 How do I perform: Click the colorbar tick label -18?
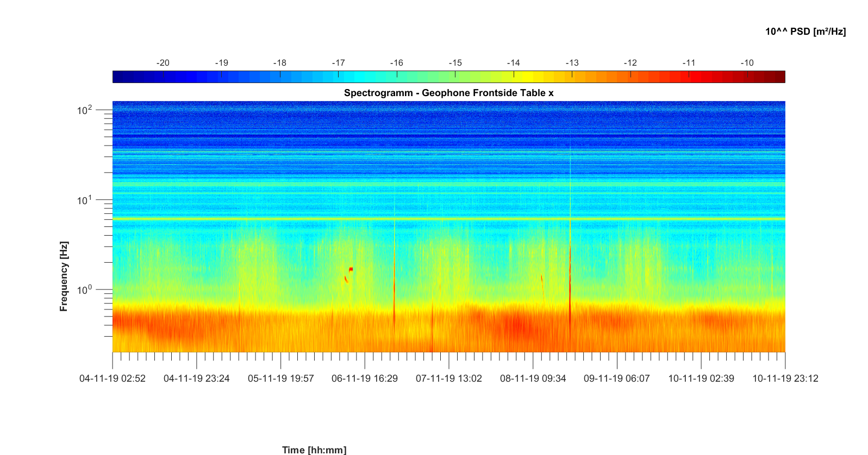coord(280,63)
